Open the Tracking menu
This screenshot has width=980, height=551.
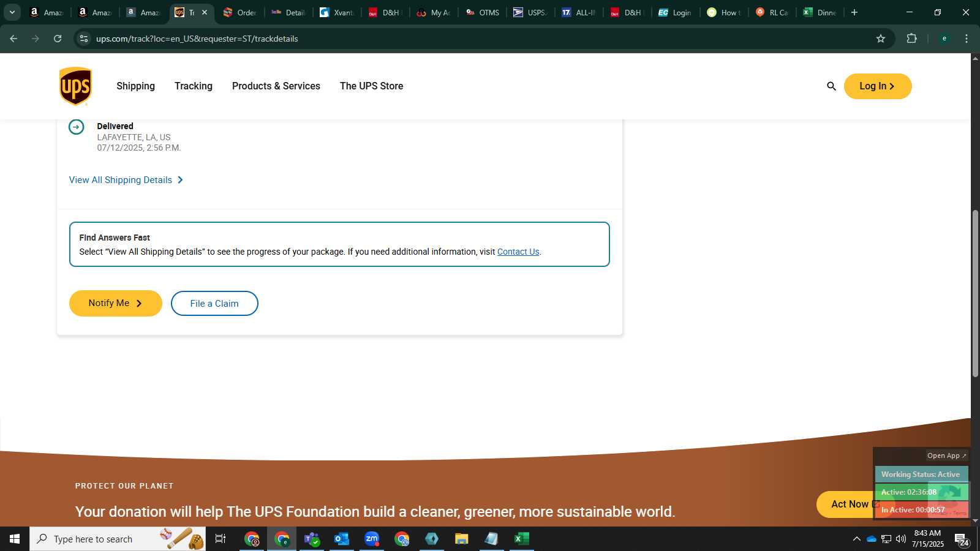pos(194,86)
